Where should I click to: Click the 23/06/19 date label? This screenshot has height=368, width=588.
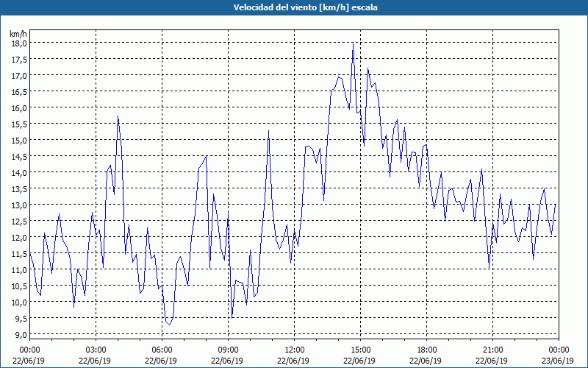(x=558, y=361)
